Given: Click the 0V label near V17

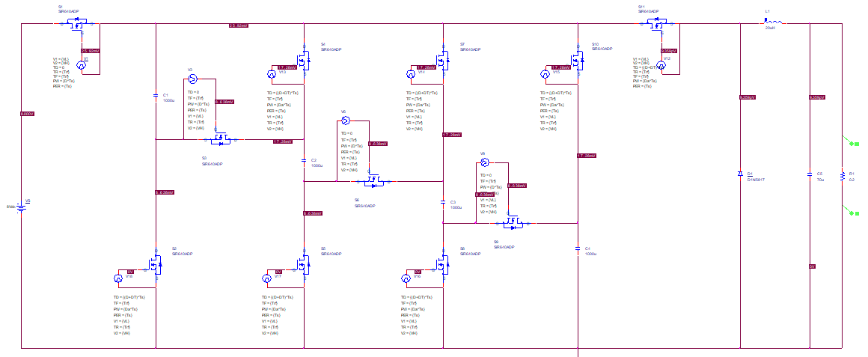Looking at the screenshot, I should pyautogui.click(x=280, y=272).
